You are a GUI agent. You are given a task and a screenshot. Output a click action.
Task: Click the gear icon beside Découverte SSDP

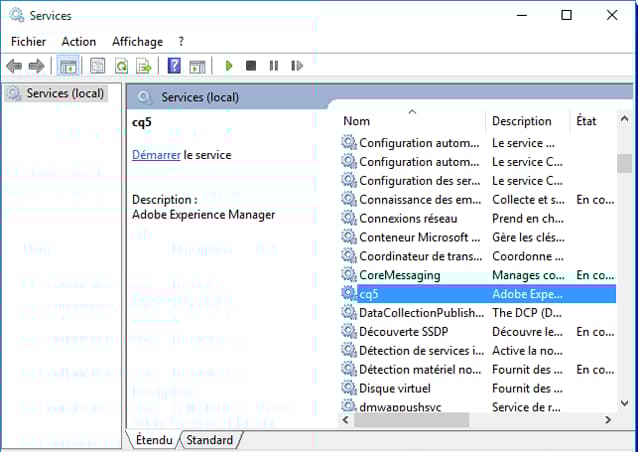point(348,331)
